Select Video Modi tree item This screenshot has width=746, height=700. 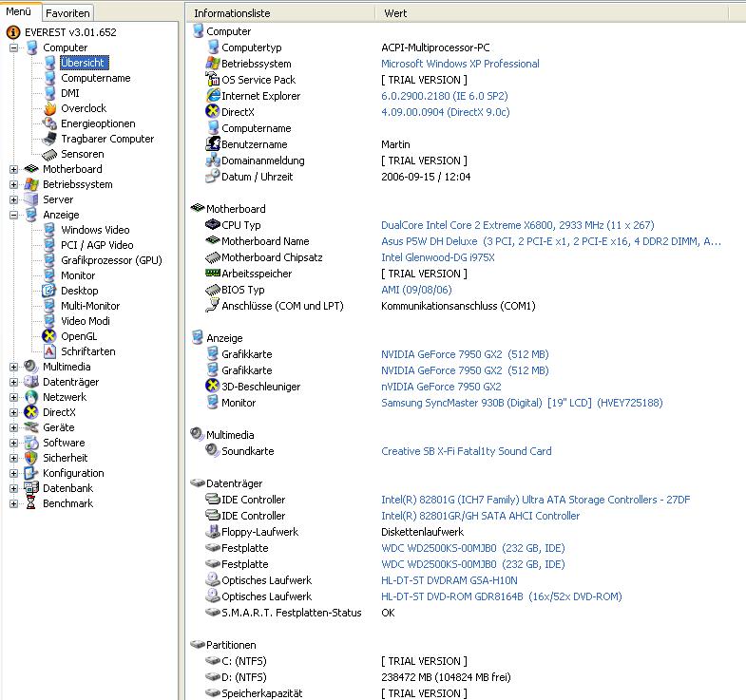point(86,321)
